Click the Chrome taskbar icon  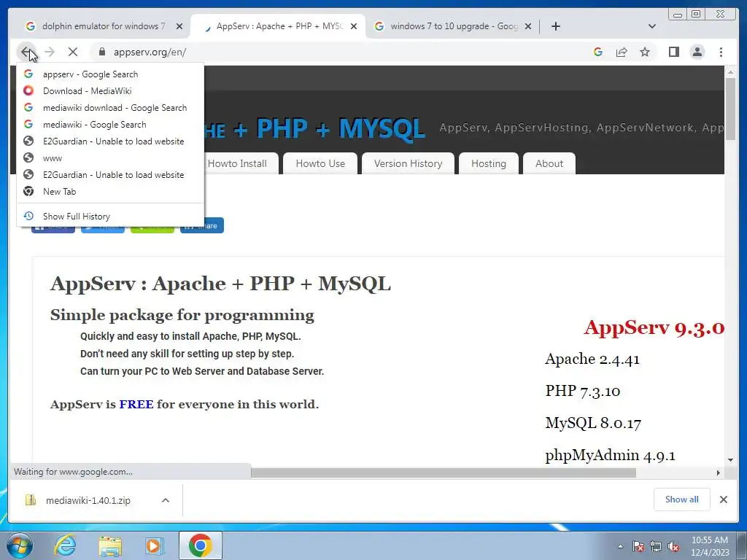[201, 545]
